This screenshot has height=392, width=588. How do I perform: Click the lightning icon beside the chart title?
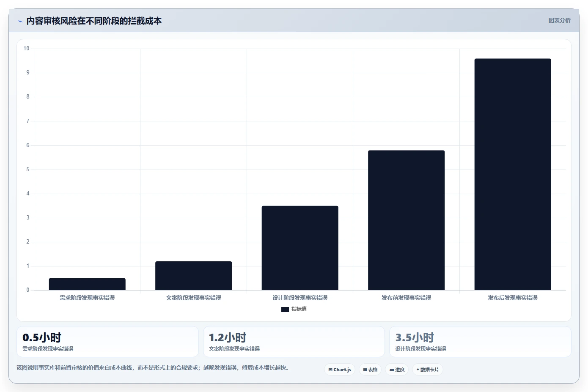point(20,21)
